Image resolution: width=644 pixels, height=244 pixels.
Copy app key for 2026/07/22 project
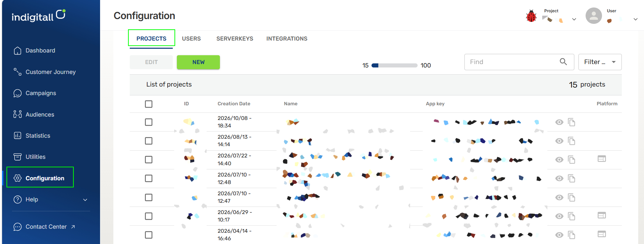[571, 159]
